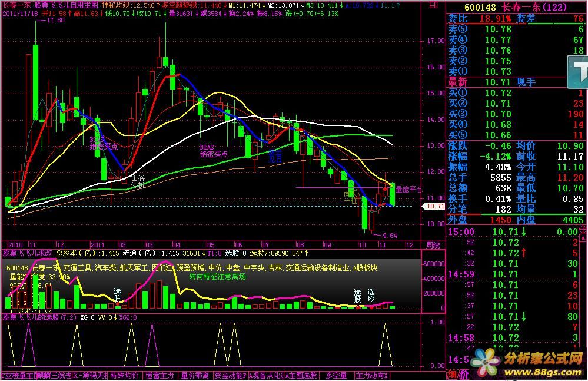Switch to 麒麟三线去 indicator tab
The image size is (588, 381).
(x=55, y=375)
